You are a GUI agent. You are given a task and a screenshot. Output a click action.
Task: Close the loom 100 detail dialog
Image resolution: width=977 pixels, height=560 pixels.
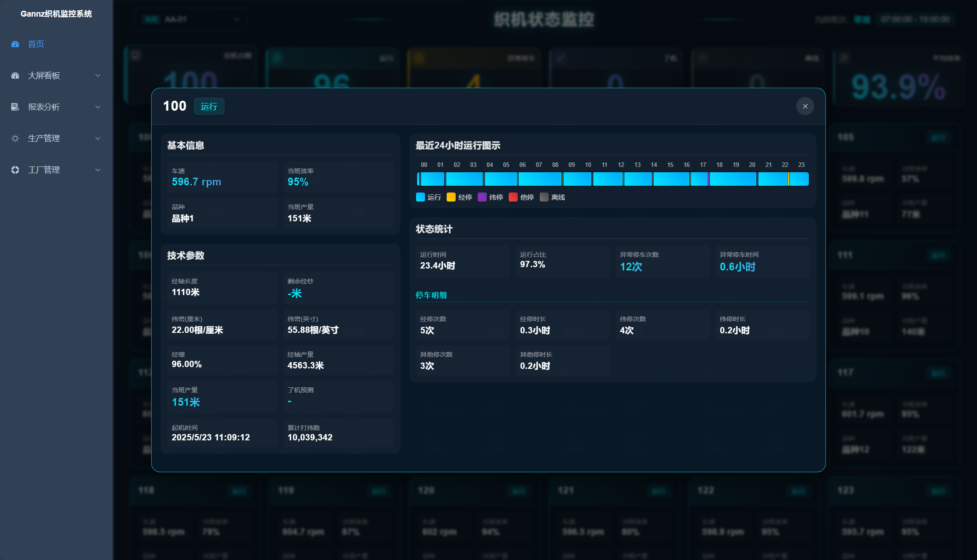click(805, 107)
